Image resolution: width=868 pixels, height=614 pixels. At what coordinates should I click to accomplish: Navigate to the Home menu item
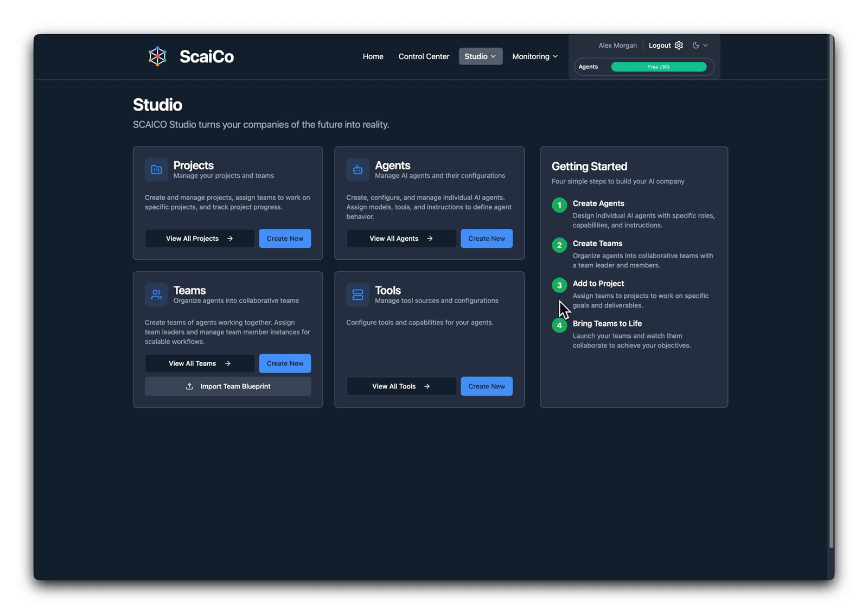pyautogui.click(x=373, y=56)
